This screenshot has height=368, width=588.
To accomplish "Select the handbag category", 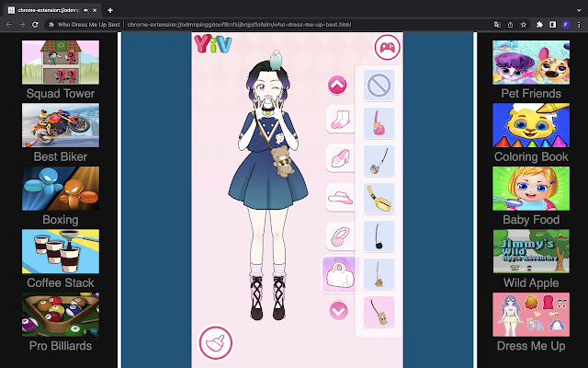I will (337, 274).
